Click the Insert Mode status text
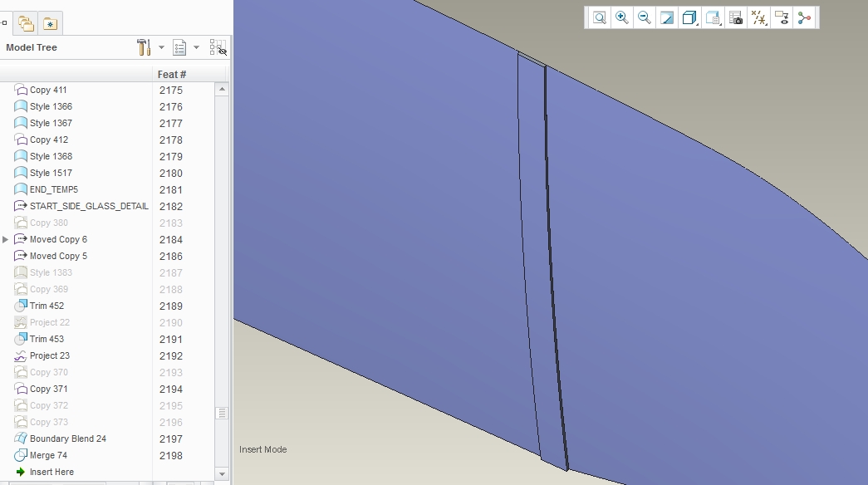The image size is (868, 485). pyautogui.click(x=263, y=449)
